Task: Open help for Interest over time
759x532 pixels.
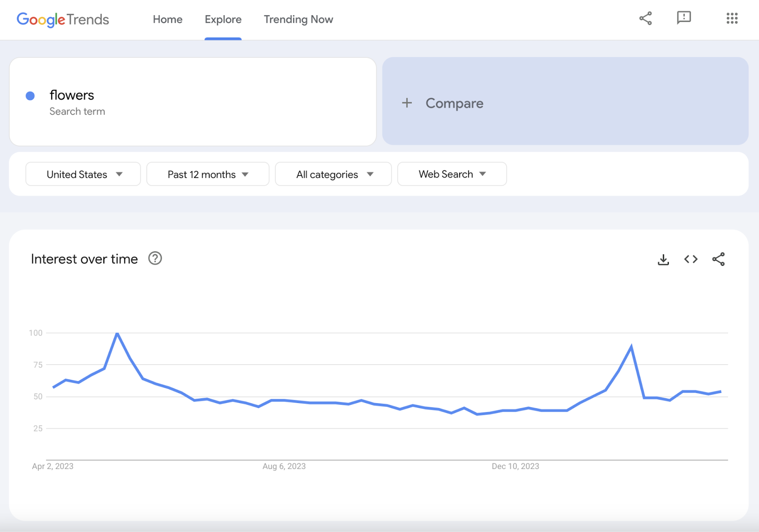Action: [155, 258]
